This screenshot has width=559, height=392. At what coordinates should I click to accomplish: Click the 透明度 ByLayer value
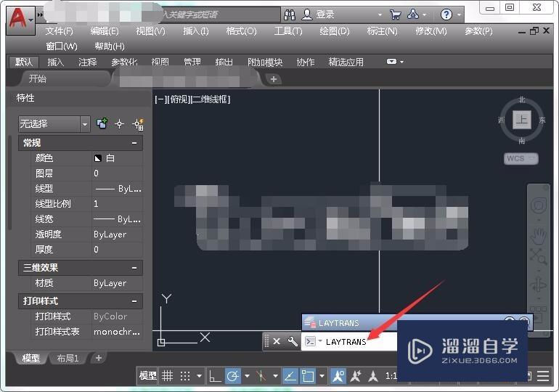point(118,234)
